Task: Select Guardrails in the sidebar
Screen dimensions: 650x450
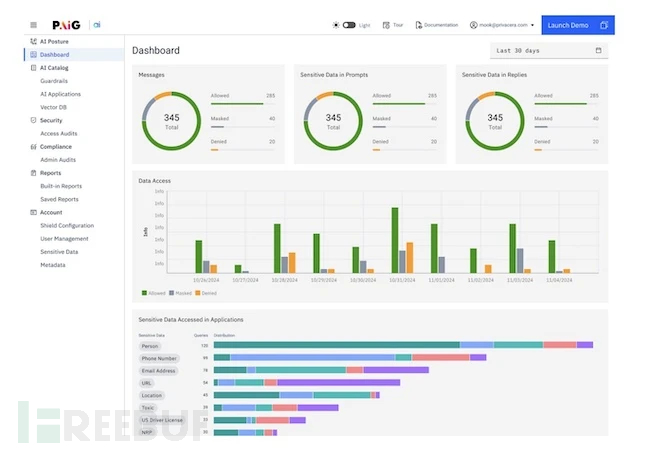Action: coord(57,81)
